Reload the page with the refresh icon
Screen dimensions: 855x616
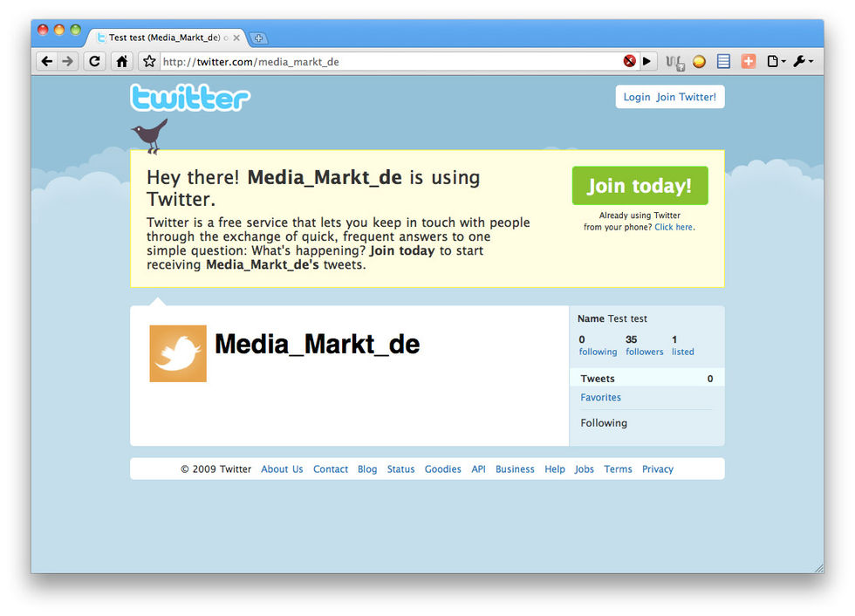coord(95,62)
